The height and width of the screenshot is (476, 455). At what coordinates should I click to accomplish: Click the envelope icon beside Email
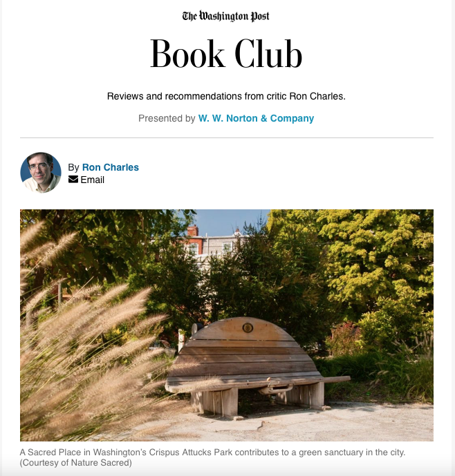tap(73, 180)
